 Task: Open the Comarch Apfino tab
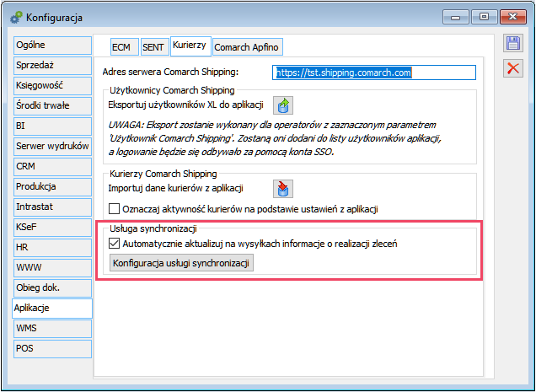click(248, 47)
